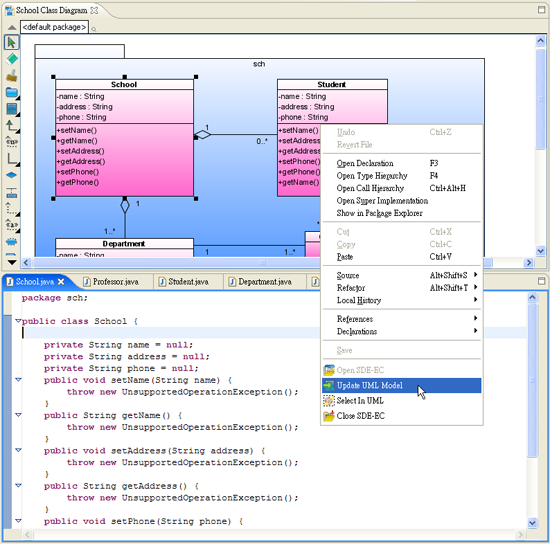This screenshot has height=544, width=550.
Task: Select Open Declaration menu item
Action: click(x=401, y=163)
